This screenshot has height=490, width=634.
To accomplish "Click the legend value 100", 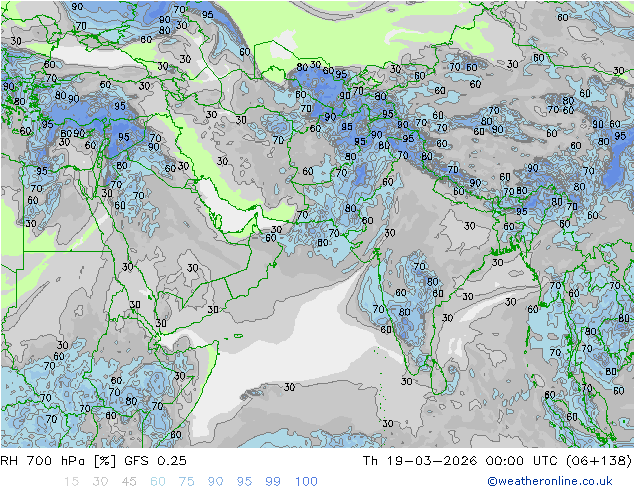I will click(306, 481).
